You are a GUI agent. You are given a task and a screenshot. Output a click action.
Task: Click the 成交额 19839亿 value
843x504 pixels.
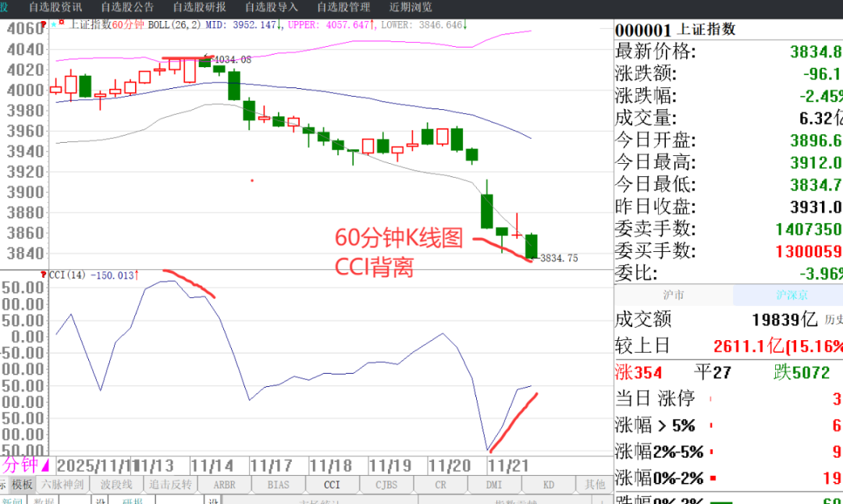[784, 320]
